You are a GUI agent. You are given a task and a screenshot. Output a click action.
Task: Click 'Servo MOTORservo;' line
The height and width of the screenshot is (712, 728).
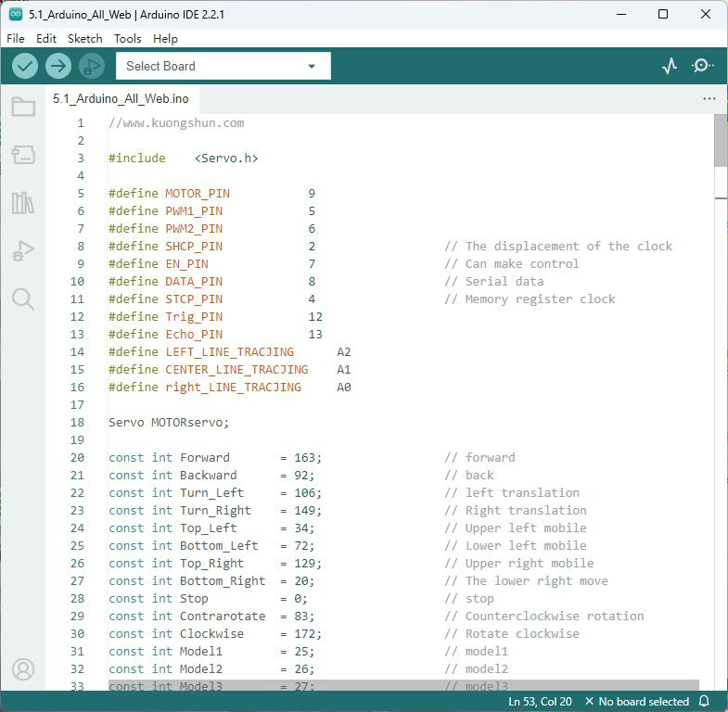(169, 423)
